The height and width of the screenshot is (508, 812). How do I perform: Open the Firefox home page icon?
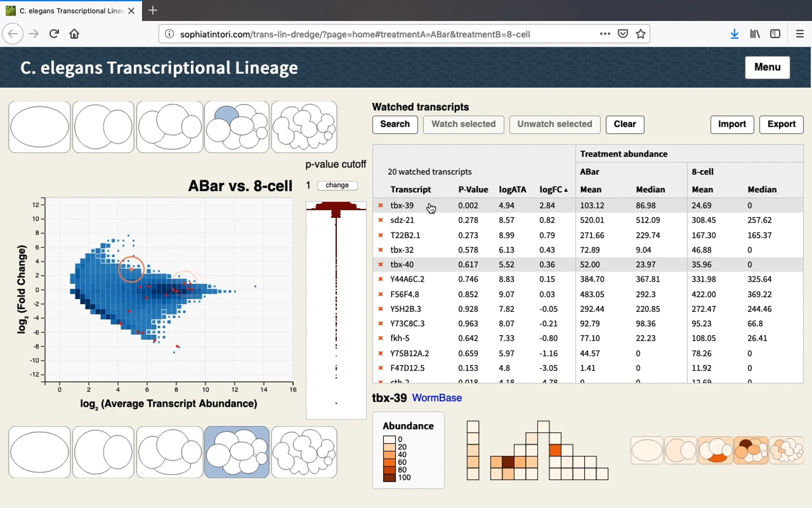pos(74,34)
